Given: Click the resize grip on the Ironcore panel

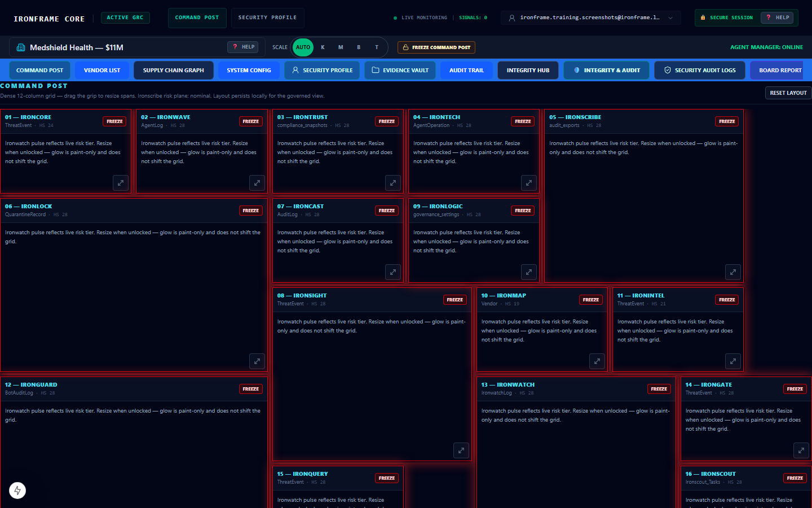Looking at the screenshot, I should click(x=121, y=183).
